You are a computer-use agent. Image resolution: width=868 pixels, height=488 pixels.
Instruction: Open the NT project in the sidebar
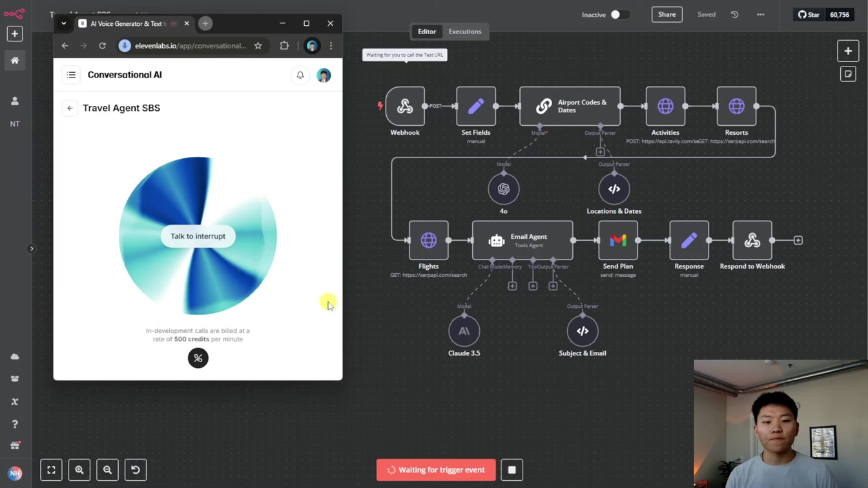coord(15,123)
